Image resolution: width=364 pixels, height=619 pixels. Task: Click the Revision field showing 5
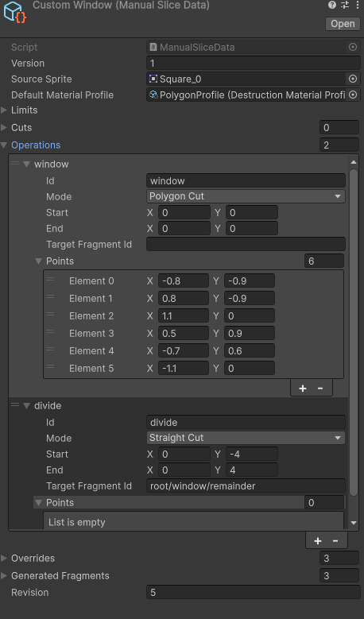253,592
